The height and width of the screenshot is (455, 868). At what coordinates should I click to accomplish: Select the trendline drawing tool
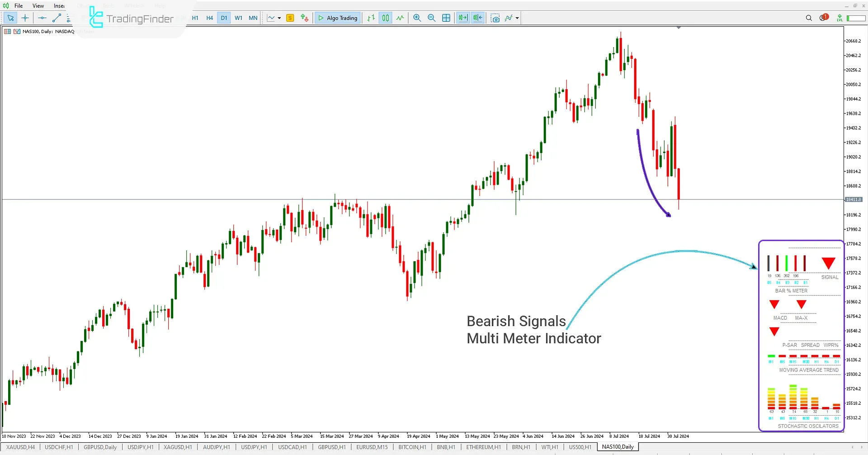coord(57,18)
